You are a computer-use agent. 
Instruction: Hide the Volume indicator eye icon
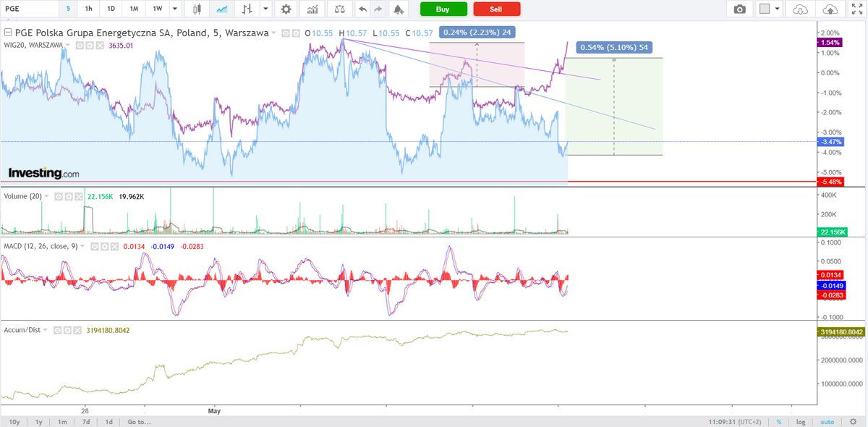[59, 197]
